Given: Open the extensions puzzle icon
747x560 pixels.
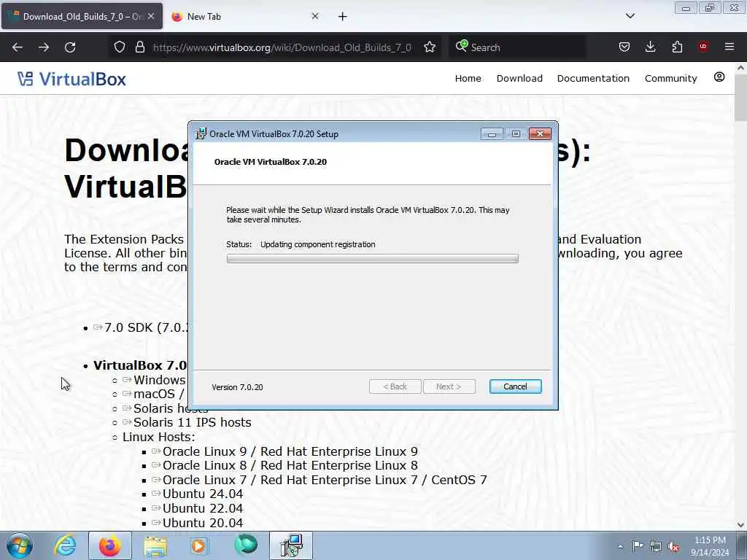Looking at the screenshot, I should pos(677,47).
